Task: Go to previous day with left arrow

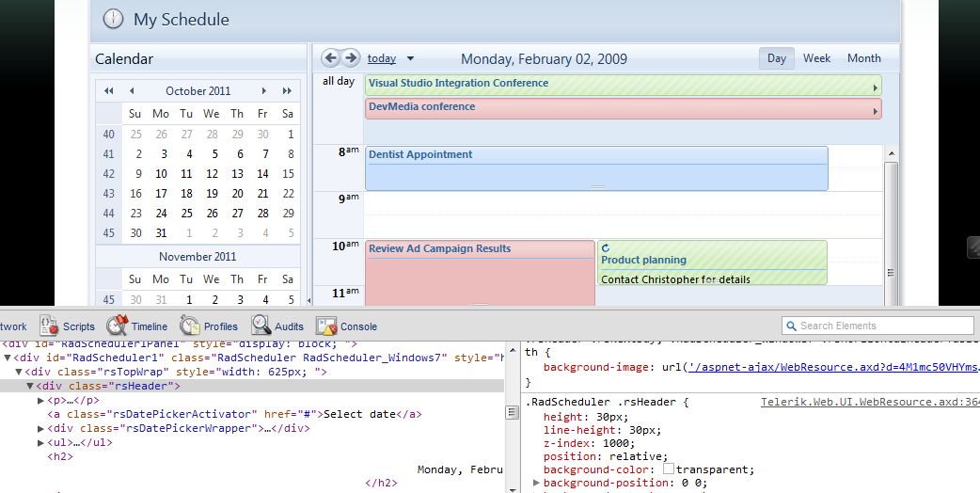Action: [330, 58]
